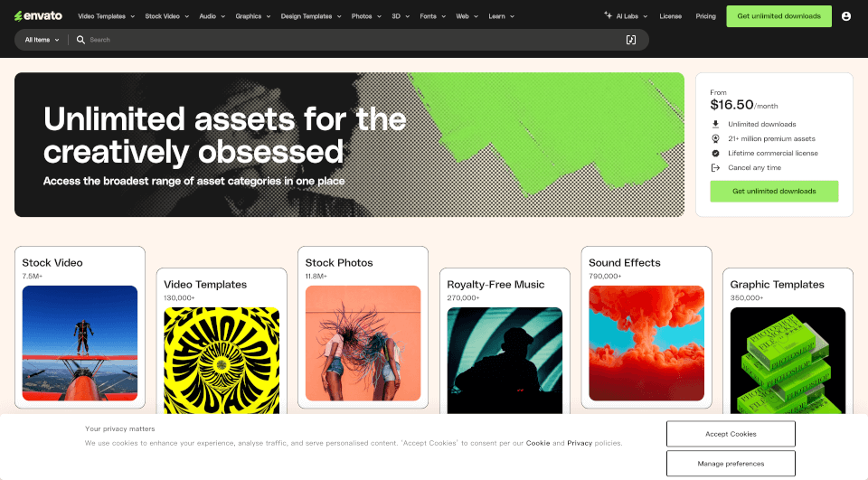Follow the Privacy policy link

580,443
